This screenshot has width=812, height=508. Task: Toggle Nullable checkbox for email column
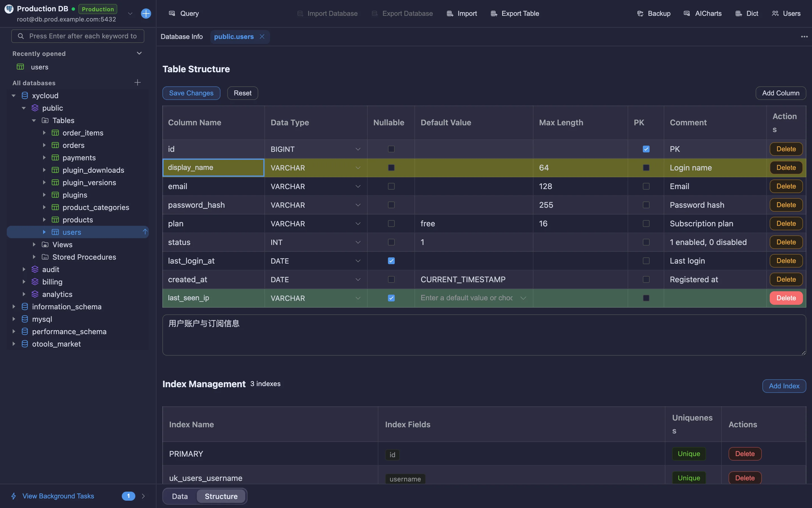pyautogui.click(x=391, y=187)
